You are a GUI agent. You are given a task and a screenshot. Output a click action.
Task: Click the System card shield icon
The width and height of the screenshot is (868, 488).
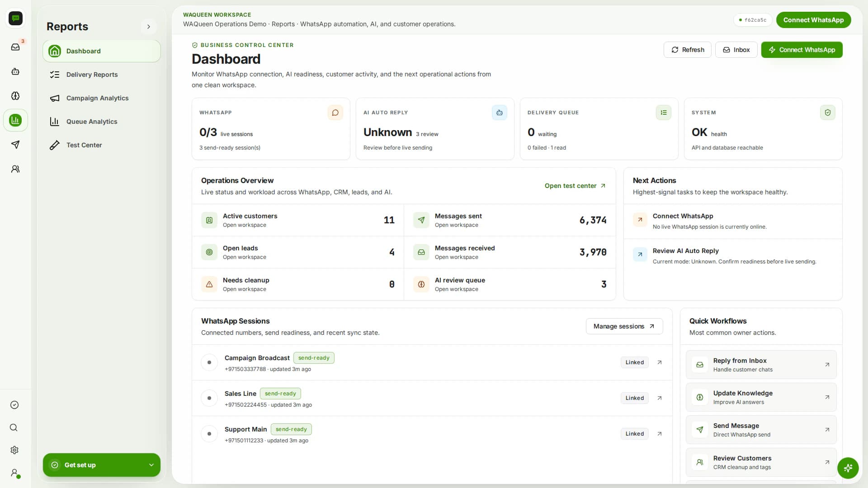pos(828,113)
